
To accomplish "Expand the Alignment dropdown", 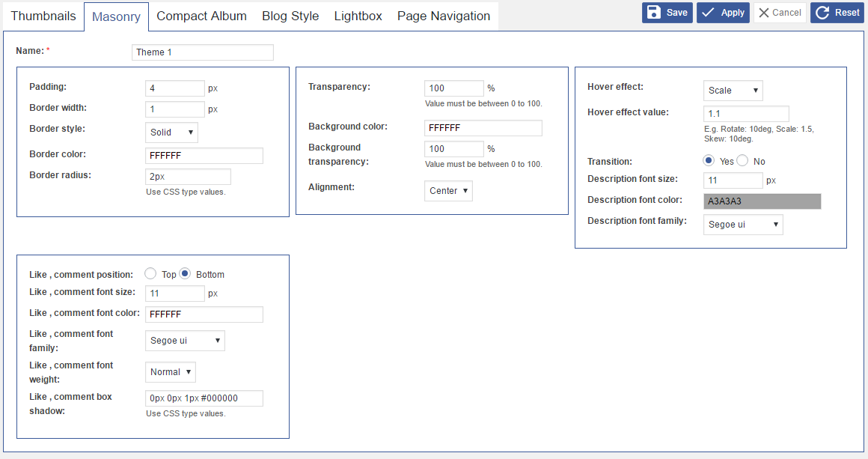I will pos(448,191).
